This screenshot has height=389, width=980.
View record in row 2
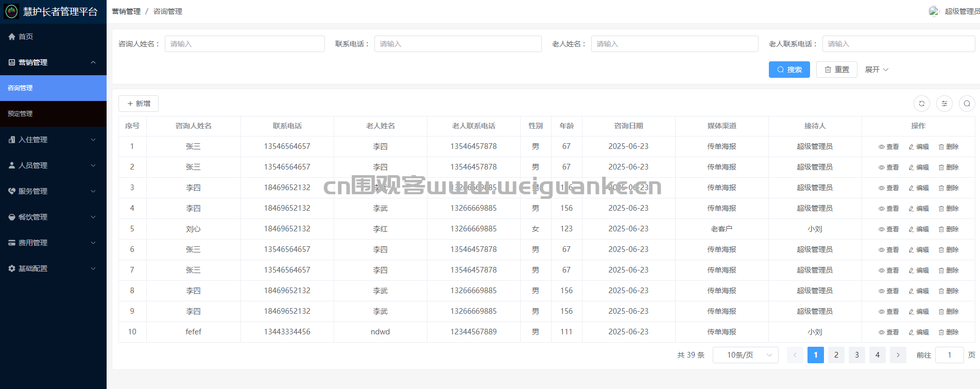[x=889, y=167]
